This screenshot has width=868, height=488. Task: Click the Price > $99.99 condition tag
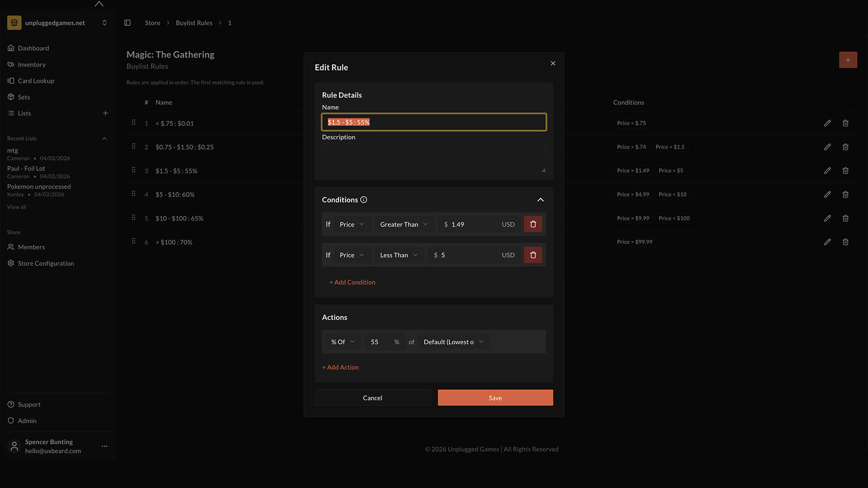(635, 242)
